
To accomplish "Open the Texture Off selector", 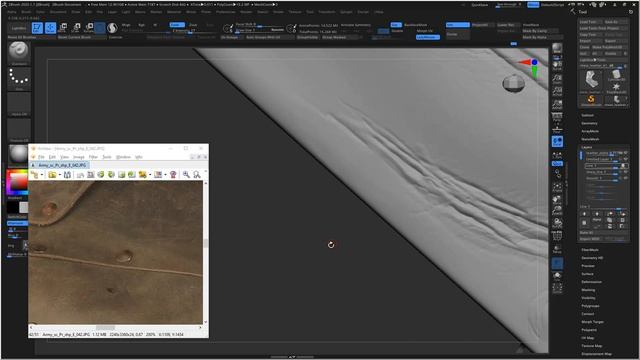I will 19,130.
